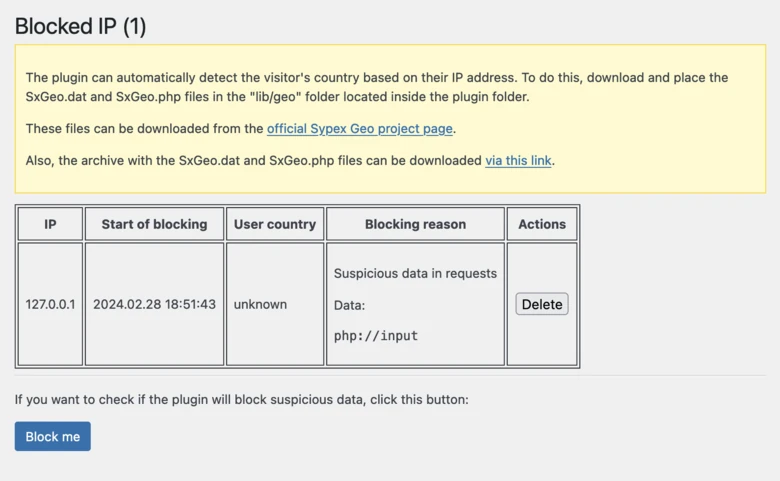The image size is (780, 481).
Task: Select the 127.0.0.1 IP cell
Action: pyautogui.click(x=50, y=304)
